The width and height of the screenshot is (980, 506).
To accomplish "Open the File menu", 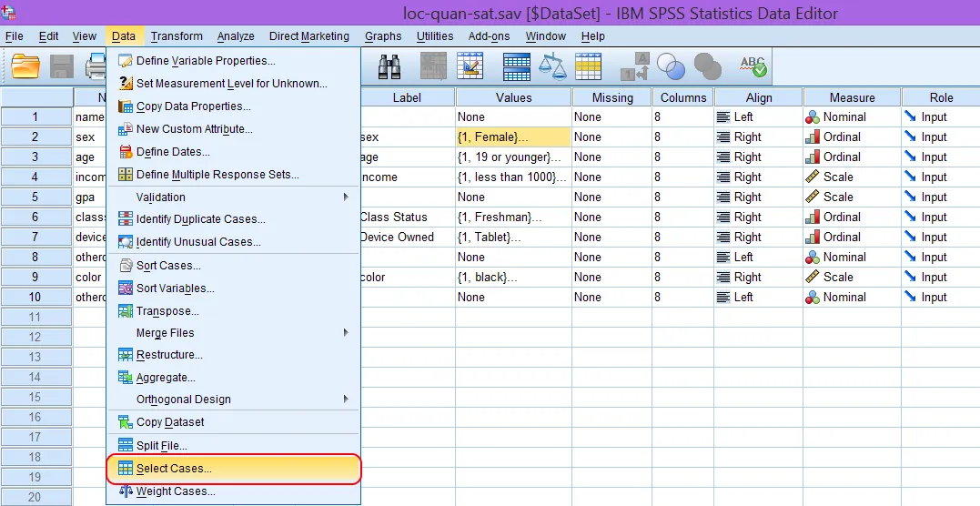I will [x=14, y=36].
